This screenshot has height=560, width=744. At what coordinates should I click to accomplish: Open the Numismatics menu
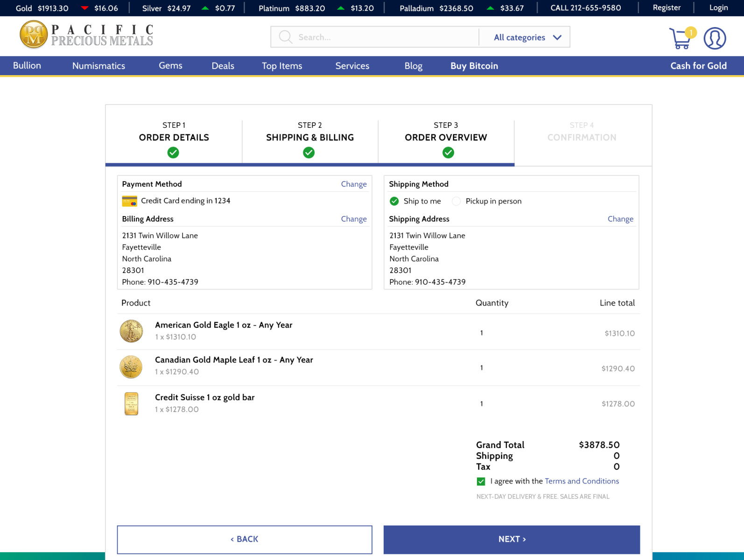tap(98, 66)
